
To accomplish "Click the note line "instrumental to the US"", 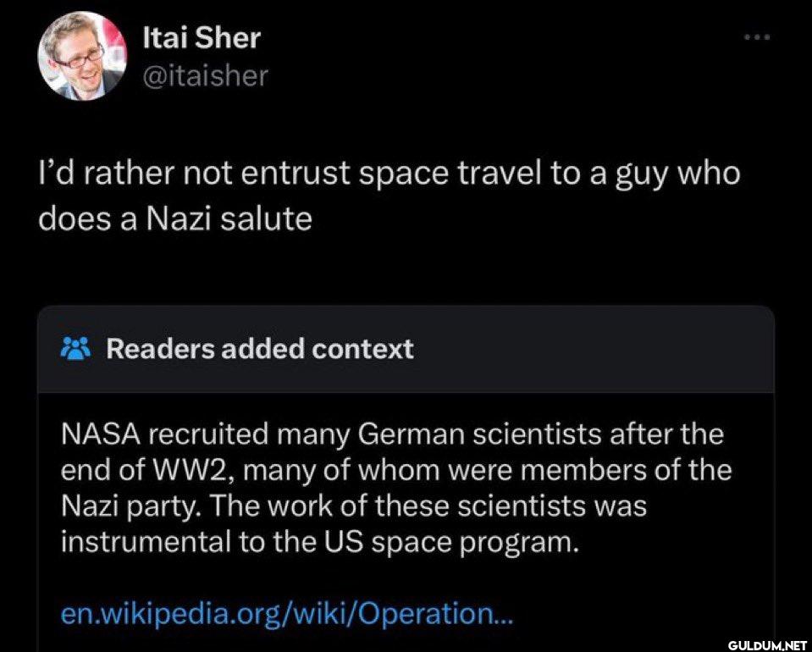I will coord(319,542).
